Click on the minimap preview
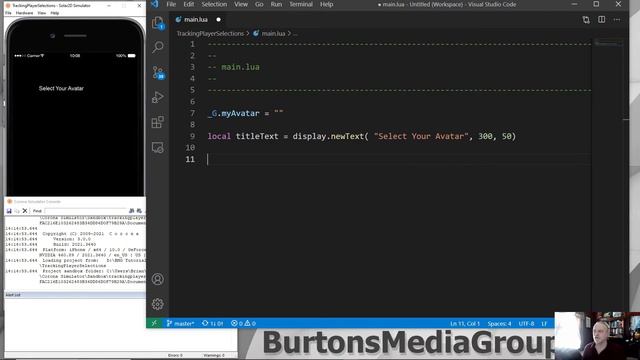 click(608, 43)
